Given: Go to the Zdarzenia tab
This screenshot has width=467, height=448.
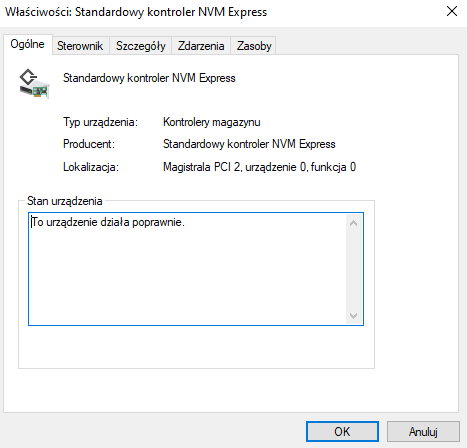Looking at the screenshot, I should click(x=201, y=46).
